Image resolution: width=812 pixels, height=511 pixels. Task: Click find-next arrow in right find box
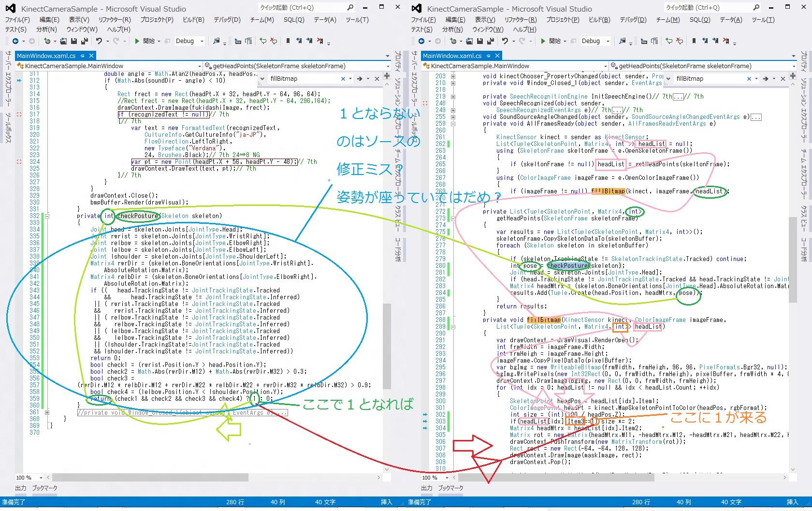tap(766, 78)
